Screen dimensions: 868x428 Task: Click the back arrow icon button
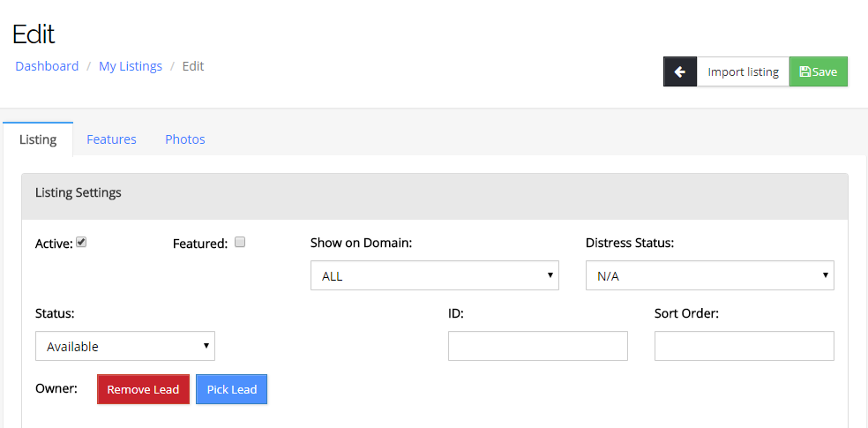[679, 72]
